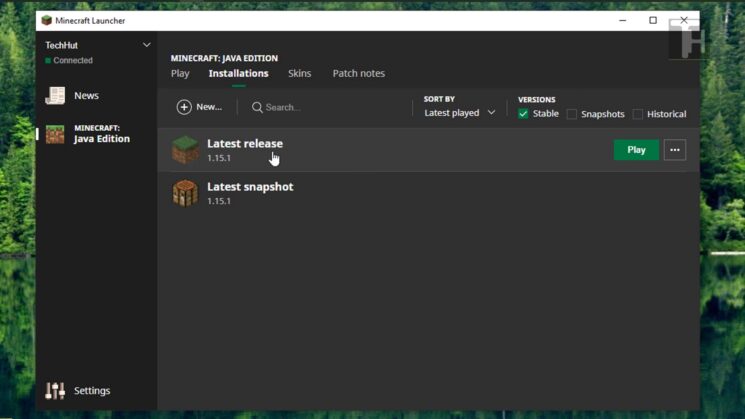Click the green Play button
The image size is (745, 419).
[636, 150]
